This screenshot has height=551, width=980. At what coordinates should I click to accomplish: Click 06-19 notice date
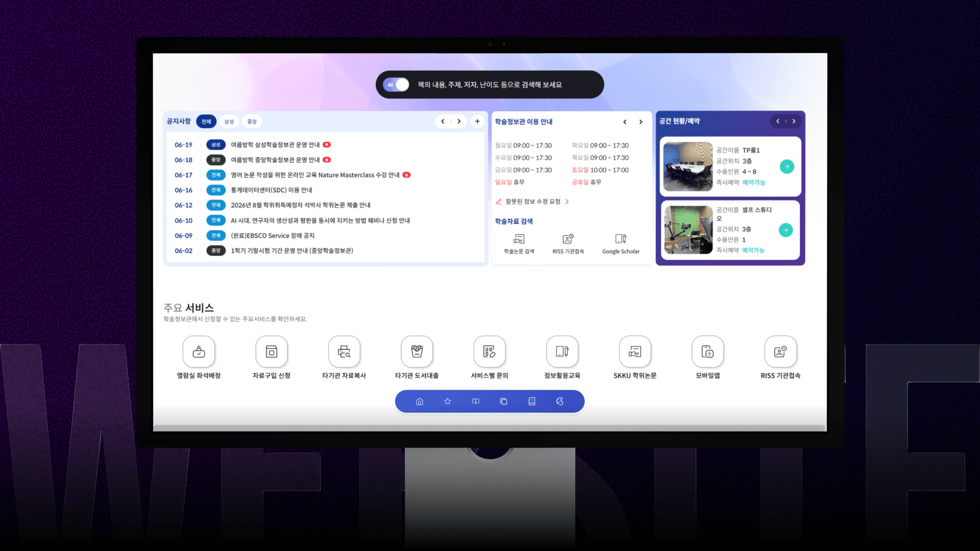tap(183, 145)
